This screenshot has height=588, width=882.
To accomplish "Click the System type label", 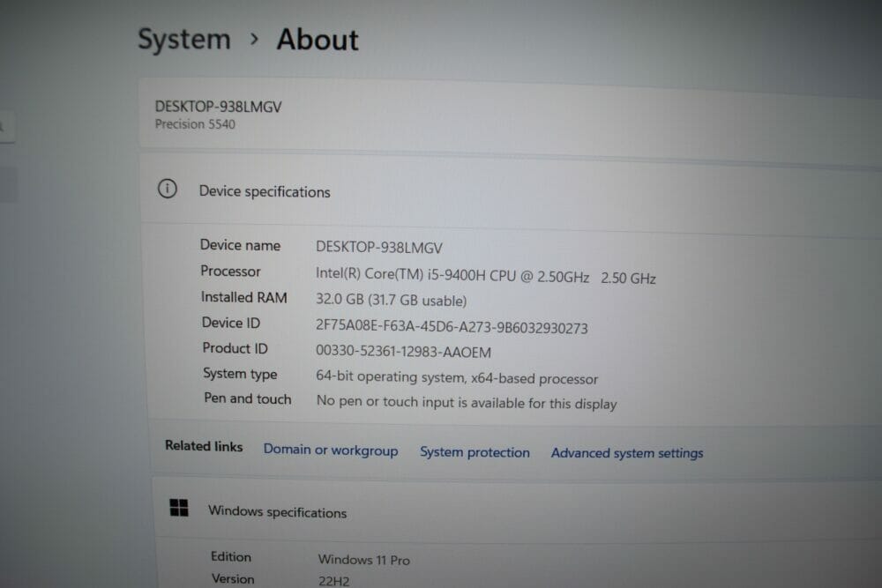I will [x=240, y=374].
